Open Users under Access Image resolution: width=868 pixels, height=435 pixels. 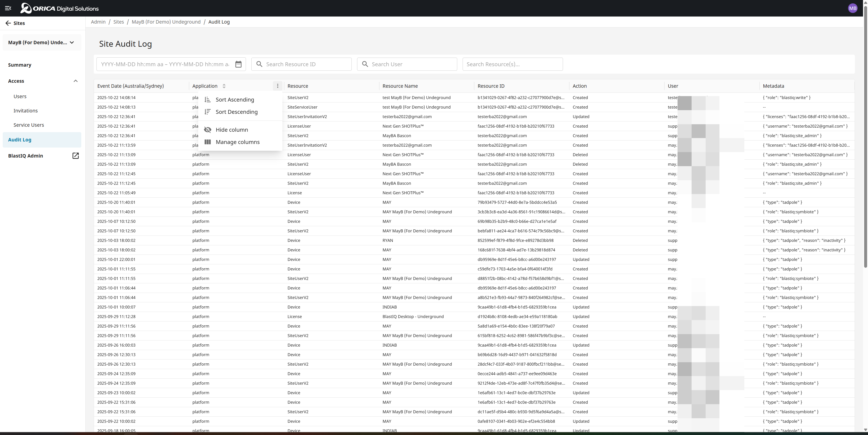[20, 96]
